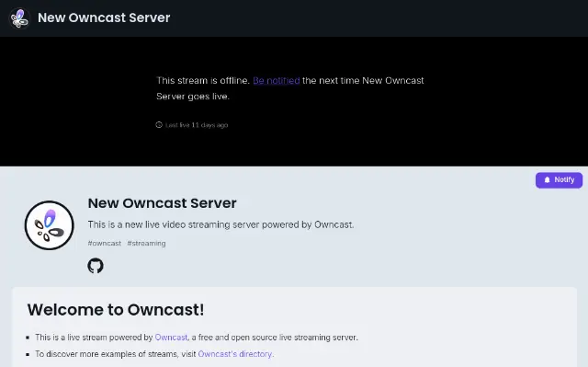Click the "Last live 11 days ago" text
Image resolution: width=588 pixels, height=367 pixels.
(197, 125)
